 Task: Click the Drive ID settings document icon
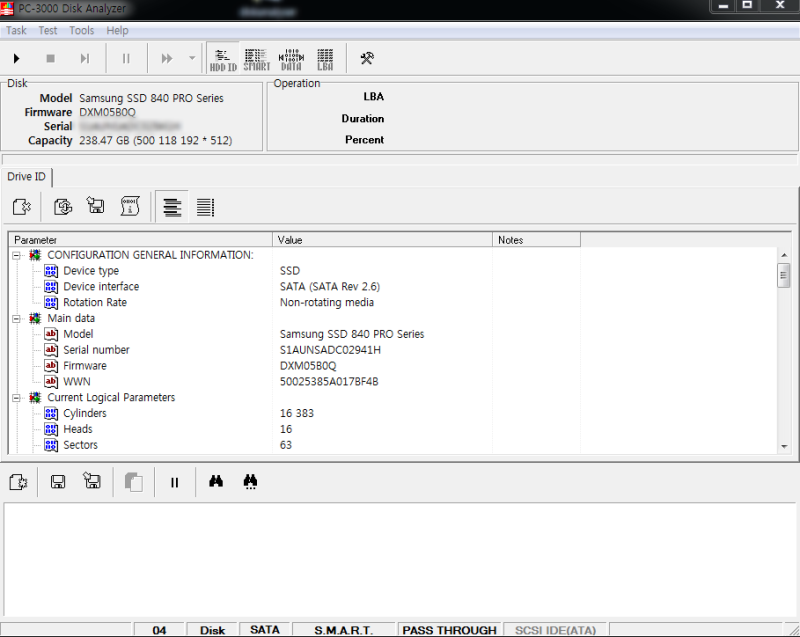21,207
